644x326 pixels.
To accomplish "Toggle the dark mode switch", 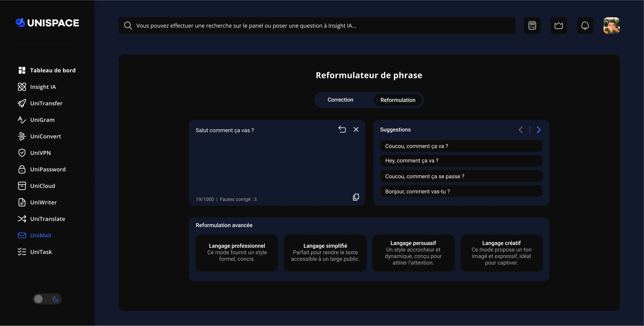I will (47, 299).
